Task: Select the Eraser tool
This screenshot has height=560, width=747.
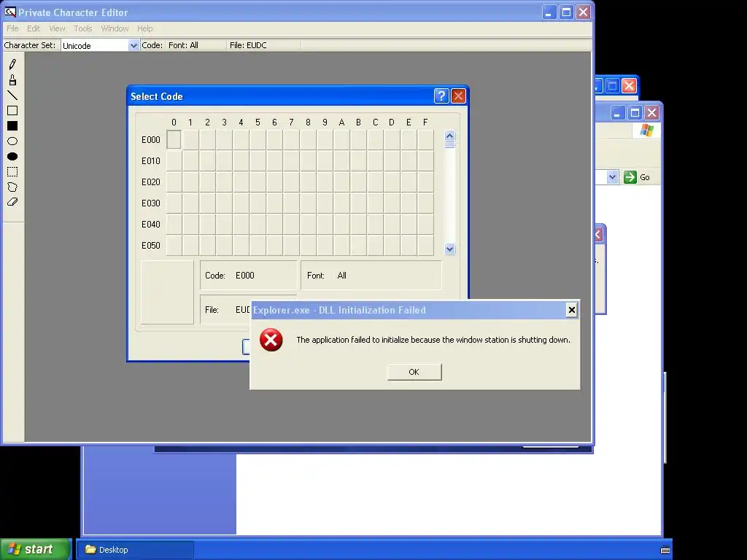Action: tap(12, 202)
